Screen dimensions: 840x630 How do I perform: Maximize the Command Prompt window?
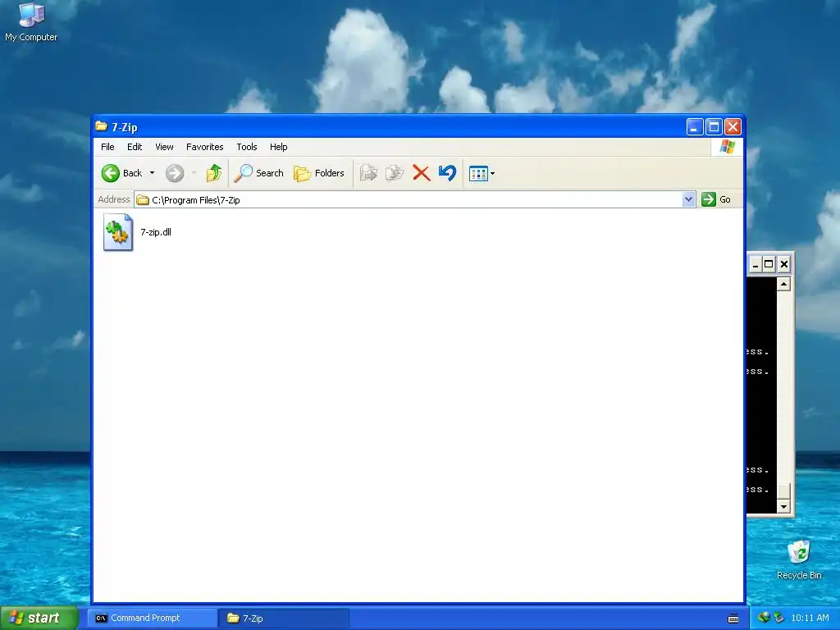pos(769,264)
